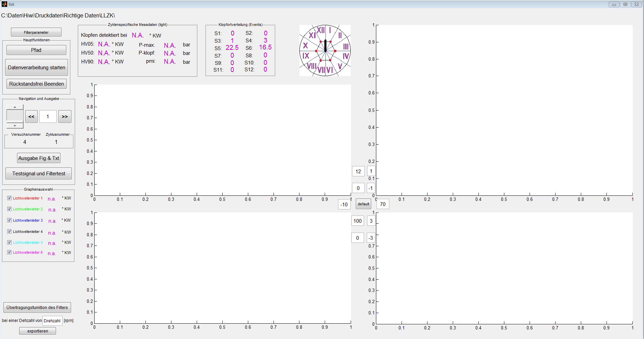Toggle Lichtwellenleiter 1 checkbox

pyautogui.click(x=10, y=198)
